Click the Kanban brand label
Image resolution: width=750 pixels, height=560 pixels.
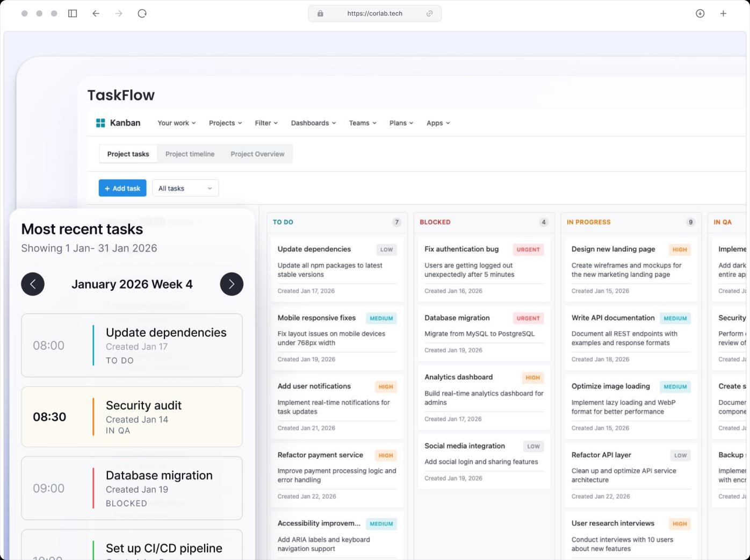[x=125, y=123]
